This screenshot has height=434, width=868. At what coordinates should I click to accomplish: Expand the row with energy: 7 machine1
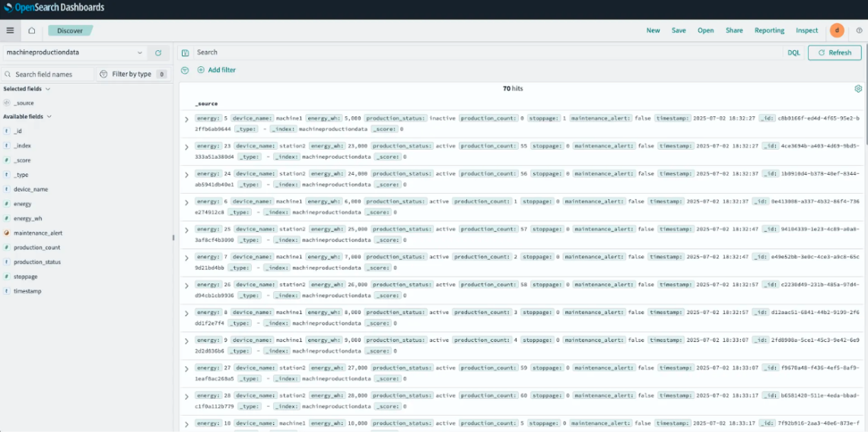pos(186,258)
